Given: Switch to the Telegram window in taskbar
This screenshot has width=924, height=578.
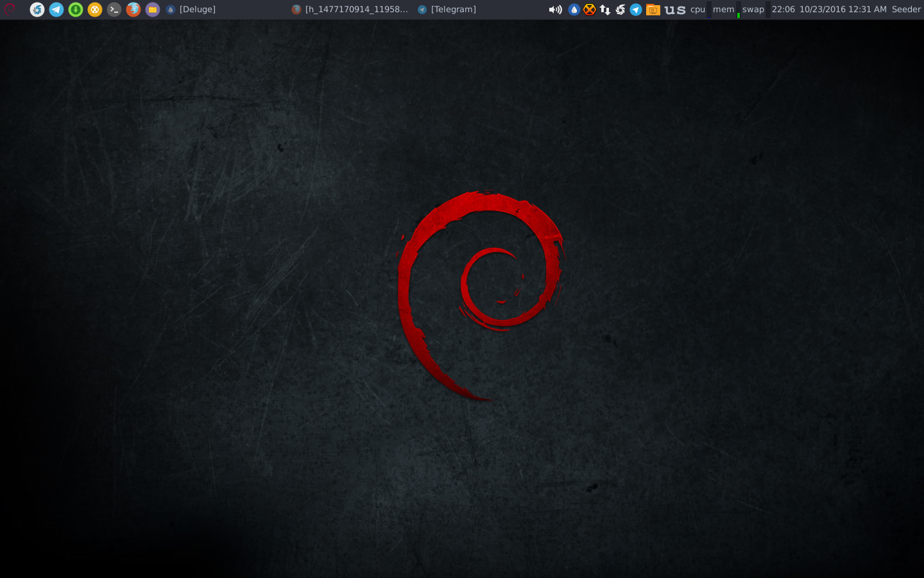Looking at the screenshot, I should click(447, 10).
